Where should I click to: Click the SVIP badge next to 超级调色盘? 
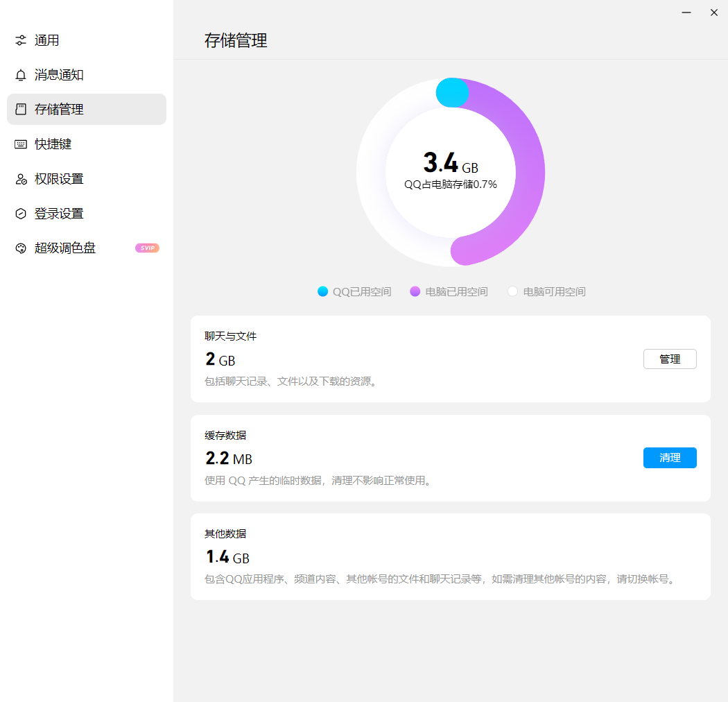click(x=147, y=248)
